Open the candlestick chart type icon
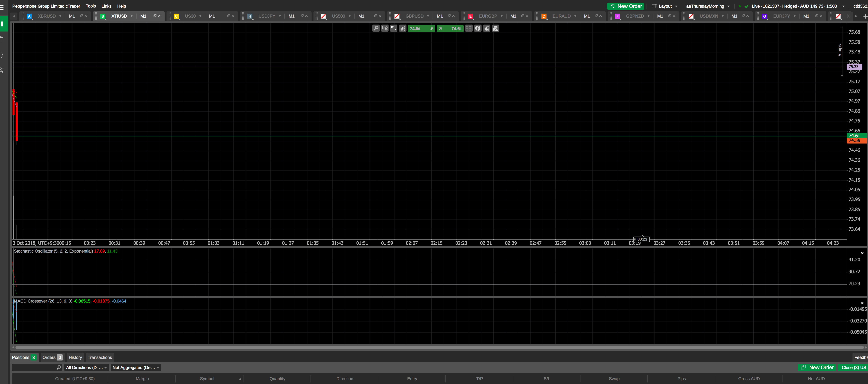The height and width of the screenshot is (384, 868). click(403, 28)
